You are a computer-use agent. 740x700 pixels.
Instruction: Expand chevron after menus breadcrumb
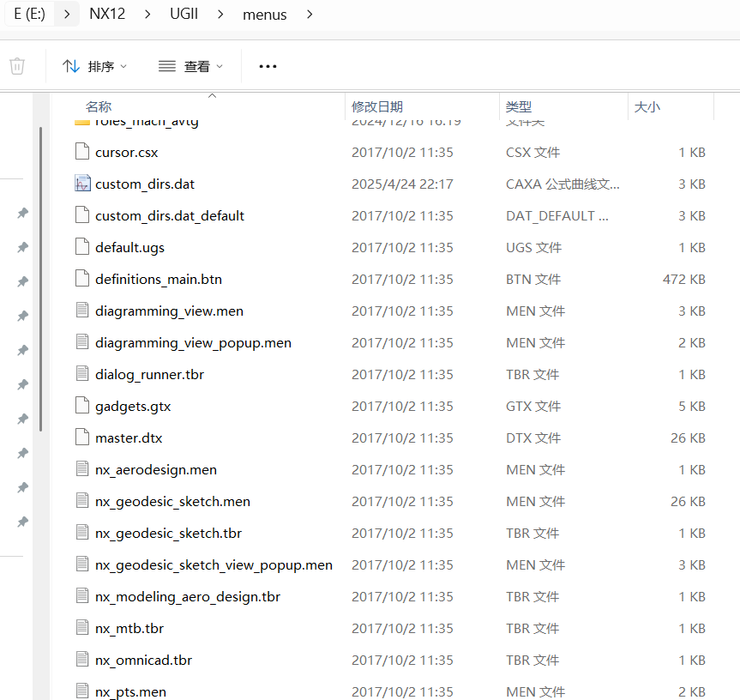[310, 15]
